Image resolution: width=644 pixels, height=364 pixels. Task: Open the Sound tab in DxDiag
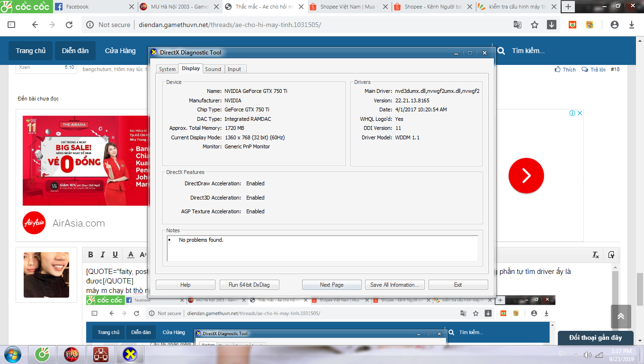213,69
